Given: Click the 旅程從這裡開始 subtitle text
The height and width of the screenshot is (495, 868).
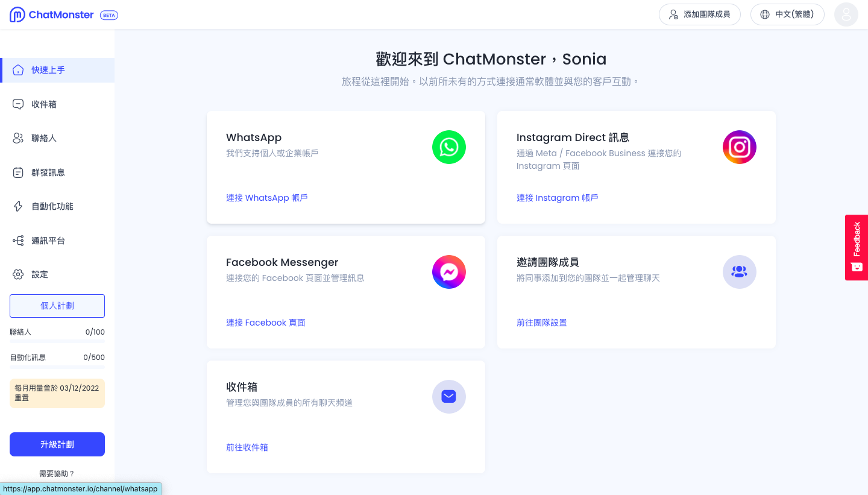Looking at the screenshot, I should click(x=491, y=81).
